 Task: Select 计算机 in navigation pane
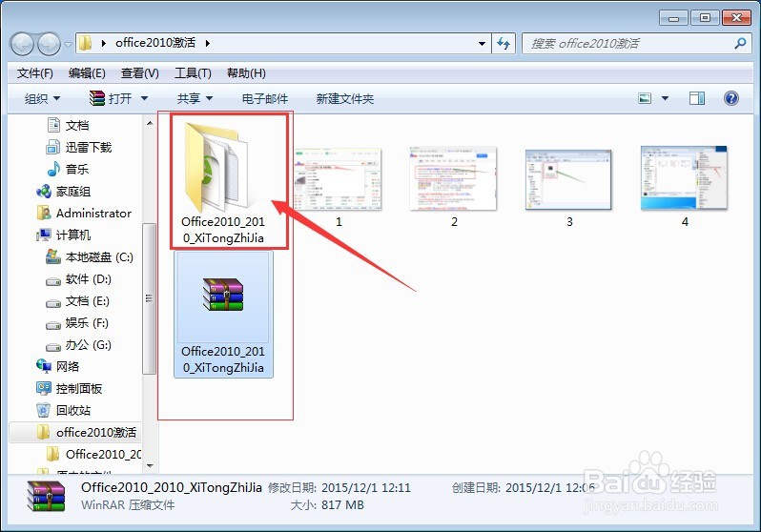(x=64, y=235)
